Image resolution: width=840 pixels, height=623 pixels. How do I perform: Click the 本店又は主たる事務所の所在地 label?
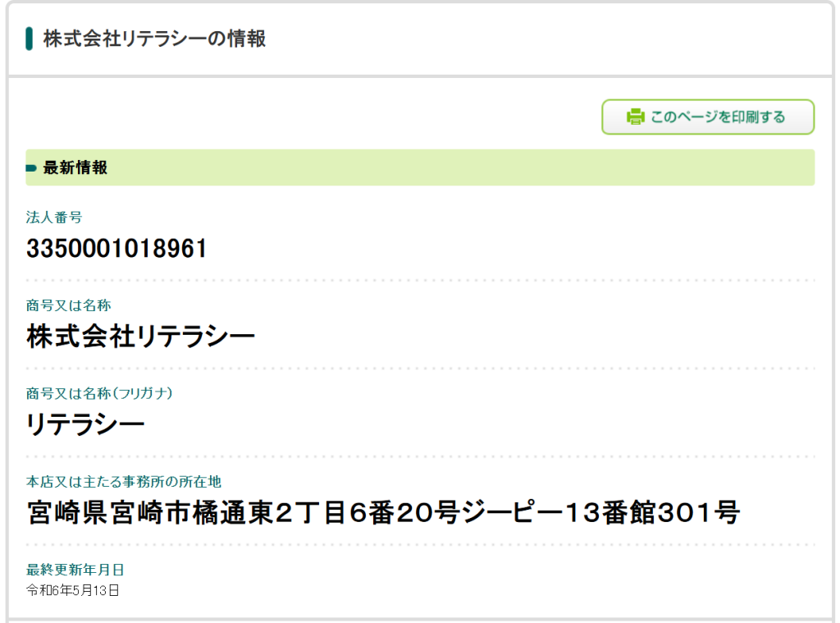pos(124,482)
